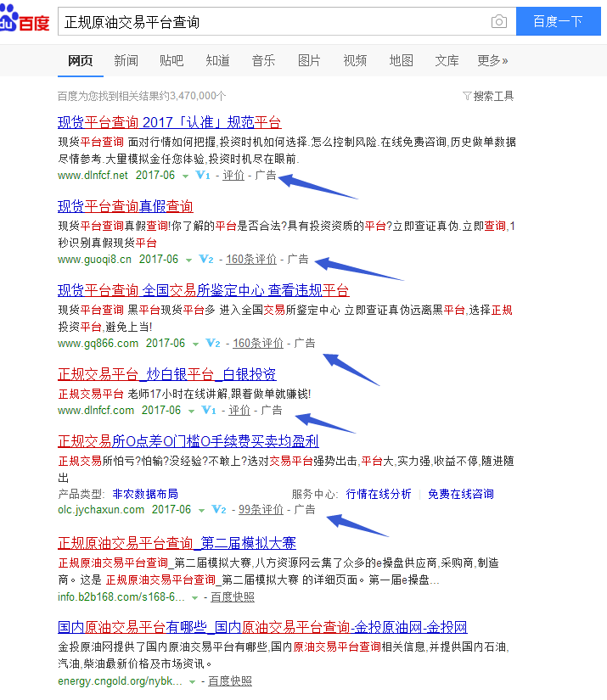Click URL www.guoqi8.cn
This screenshot has height=700, width=607.
95,259
